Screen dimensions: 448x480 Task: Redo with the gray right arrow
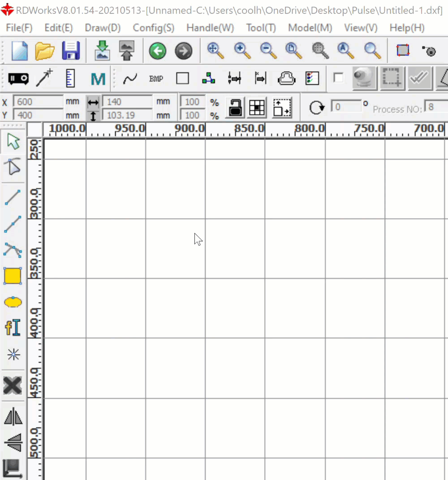184,51
